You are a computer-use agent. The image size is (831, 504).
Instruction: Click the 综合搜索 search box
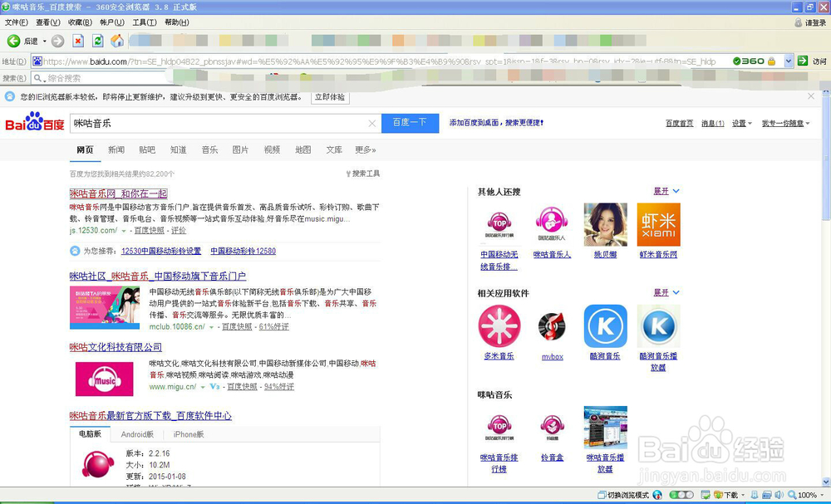point(99,78)
